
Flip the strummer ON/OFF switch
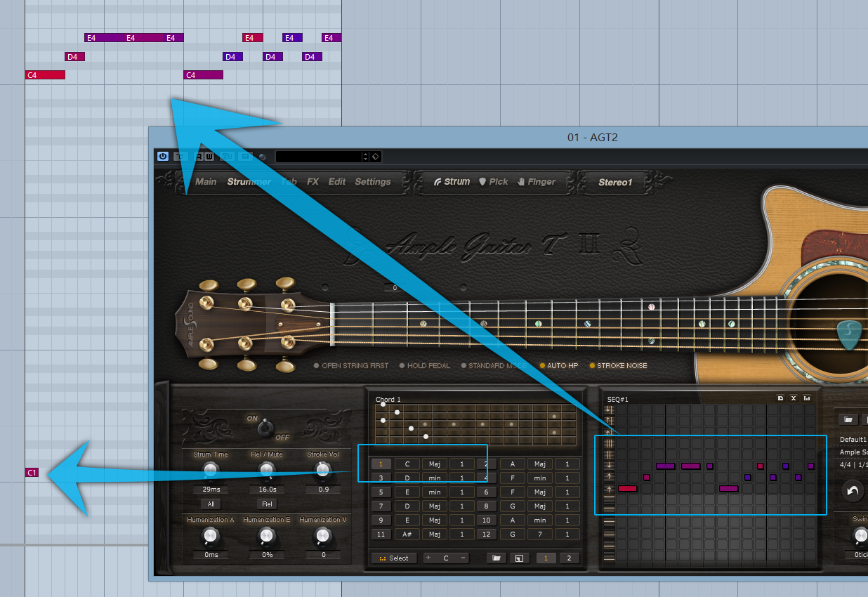[265, 426]
